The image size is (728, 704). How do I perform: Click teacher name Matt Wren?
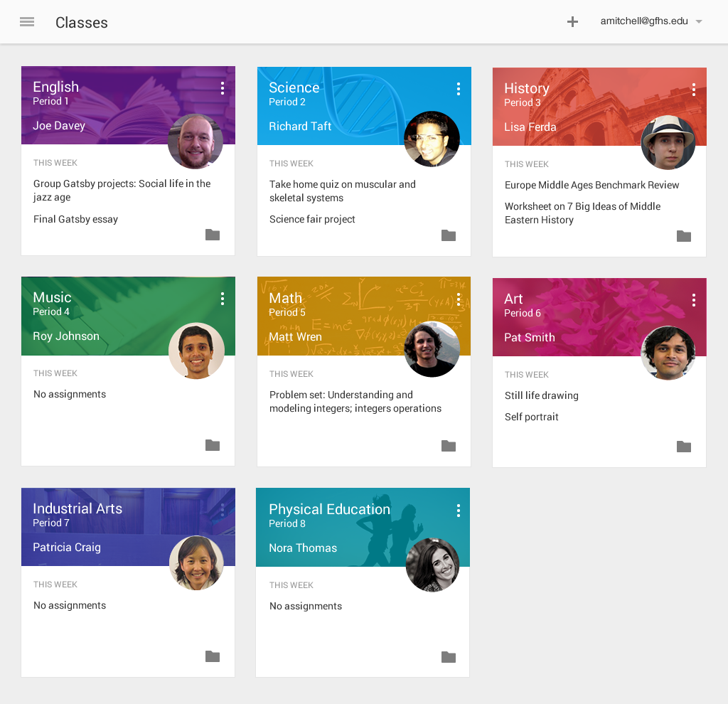(295, 337)
